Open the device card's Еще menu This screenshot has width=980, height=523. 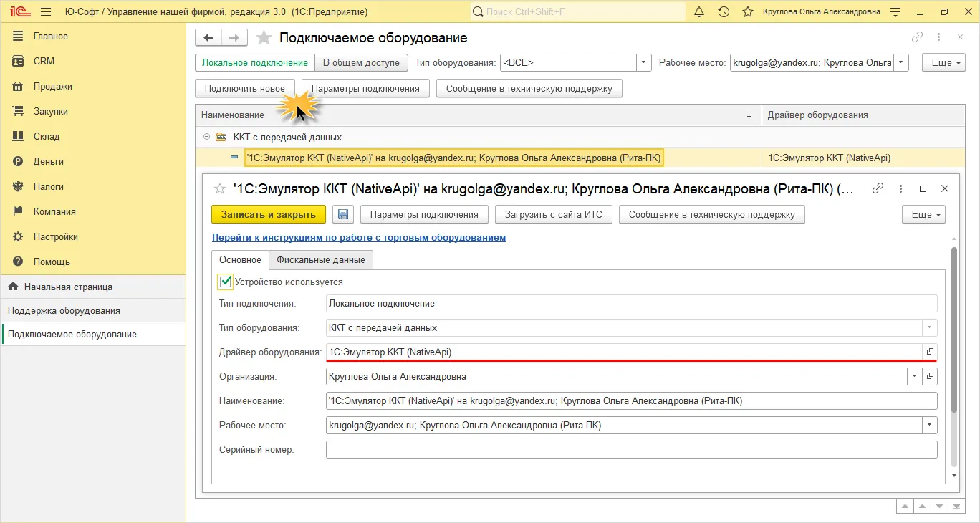point(923,214)
